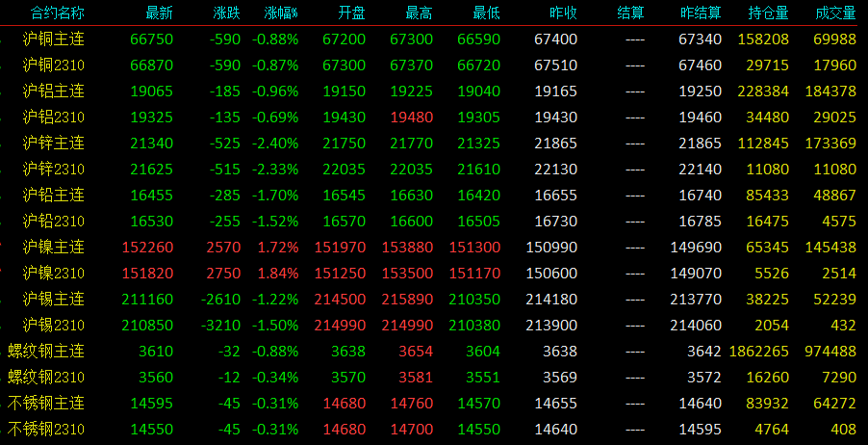The height and width of the screenshot is (445, 868).
Task: Sort by the 昨结算 column header
Action: tap(701, 13)
